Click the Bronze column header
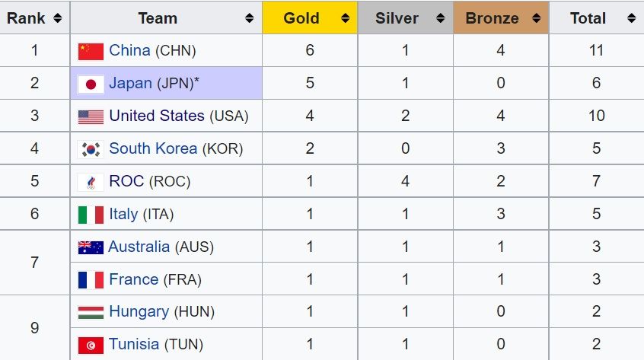This screenshot has height=360, width=644. pyautogui.click(x=492, y=18)
